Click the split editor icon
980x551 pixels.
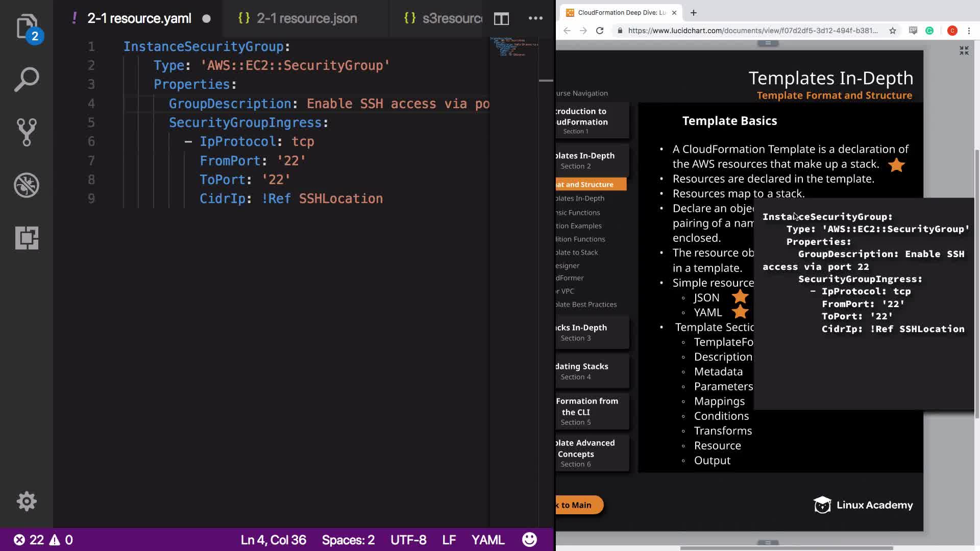[501, 19]
